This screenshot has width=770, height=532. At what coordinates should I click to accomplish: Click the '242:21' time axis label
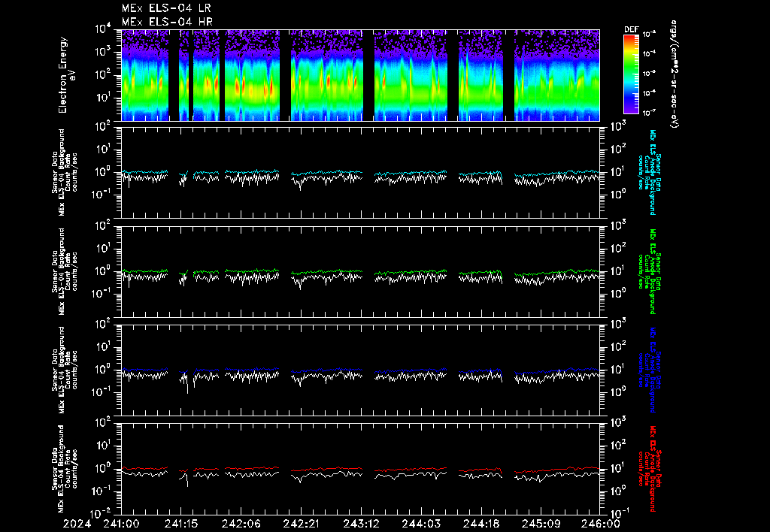tap(301, 524)
